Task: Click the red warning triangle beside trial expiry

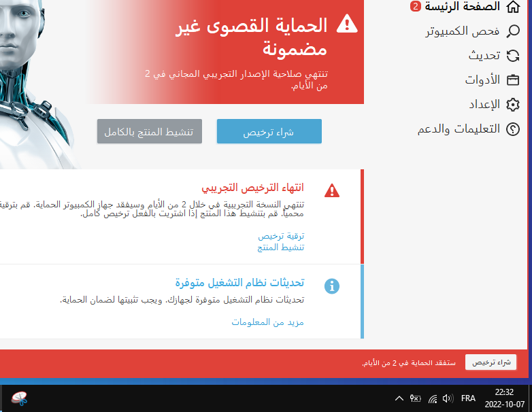Action: click(x=332, y=190)
